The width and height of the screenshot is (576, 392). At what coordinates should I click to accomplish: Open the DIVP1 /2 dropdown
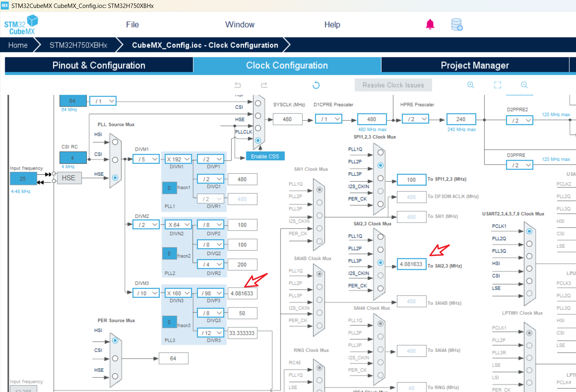click(211, 159)
